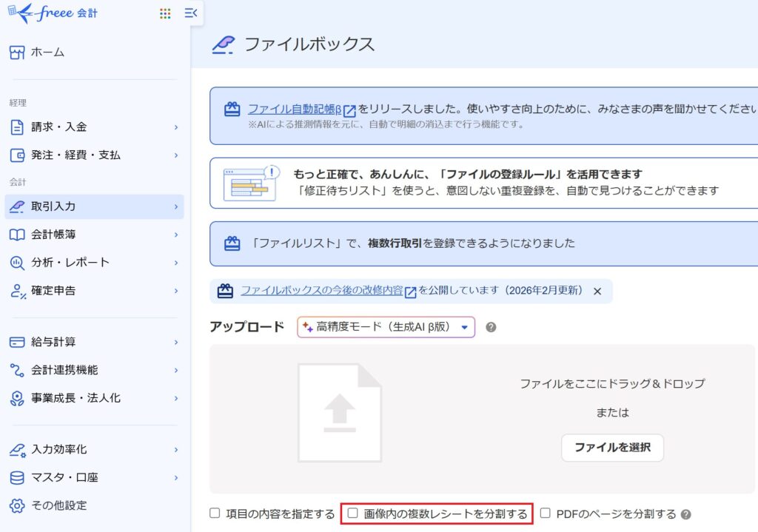The height and width of the screenshot is (532, 758).
Task: Toggle the PDFのページを分割する checkbox
Action: pos(546,513)
